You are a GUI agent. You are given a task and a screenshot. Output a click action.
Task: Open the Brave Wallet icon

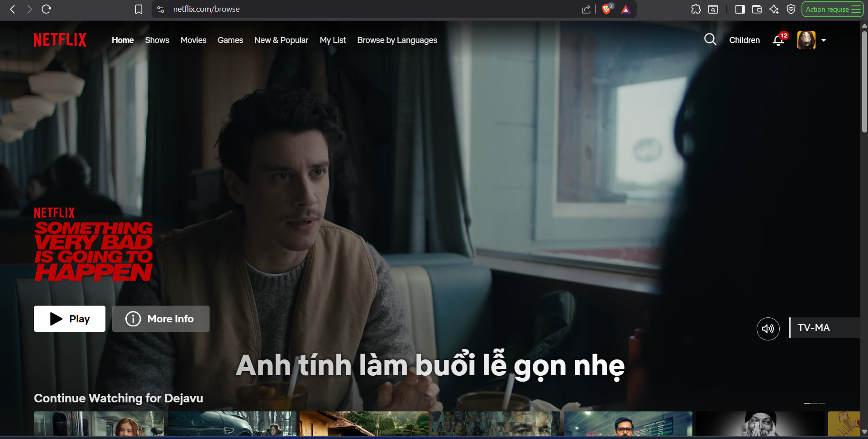pyautogui.click(x=757, y=9)
